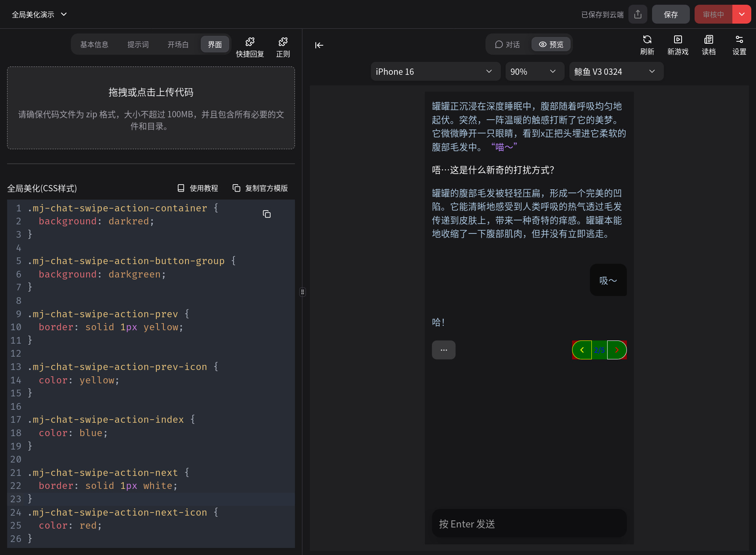The height and width of the screenshot is (555, 756).
Task: Open the 90% zoom dropdown
Action: 534,71
